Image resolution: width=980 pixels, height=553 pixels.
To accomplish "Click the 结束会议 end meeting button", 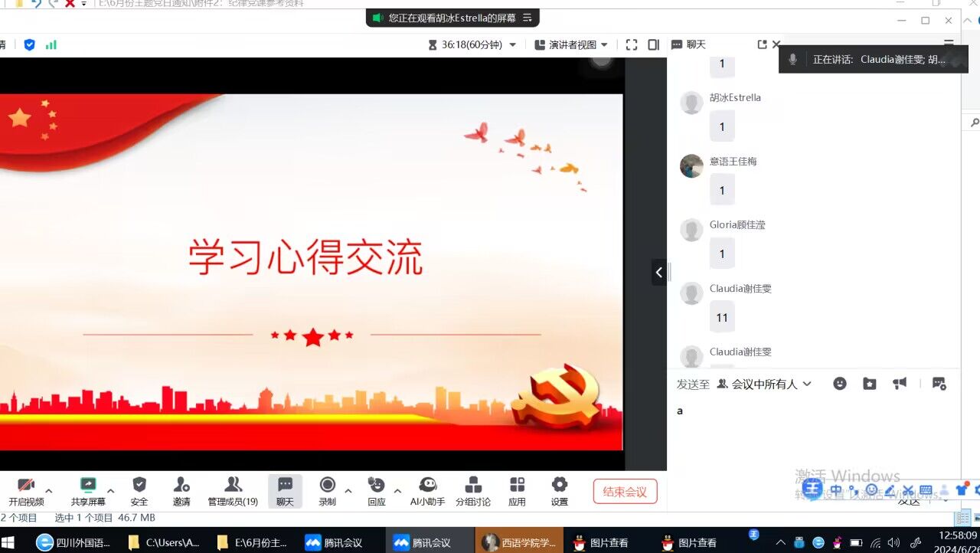I will click(x=625, y=492).
